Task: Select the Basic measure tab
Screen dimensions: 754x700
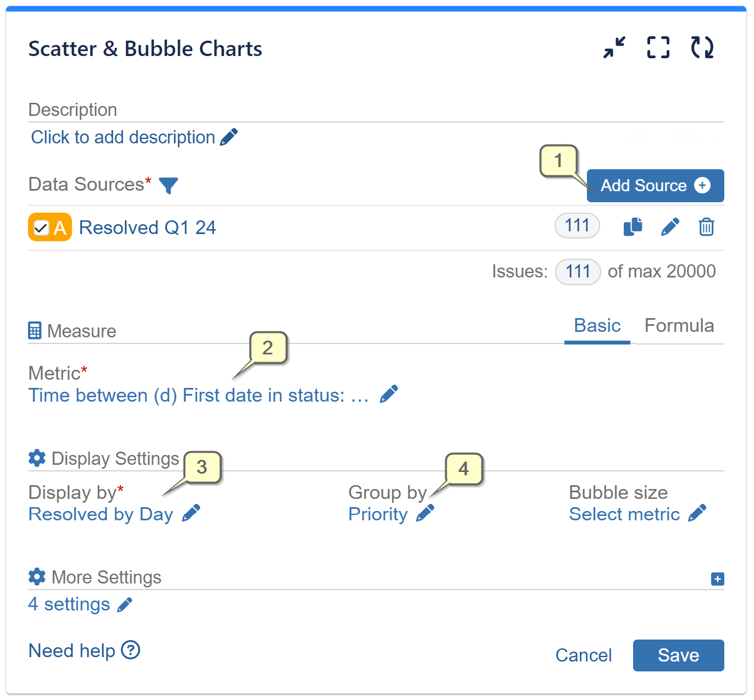Action: pyautogui.click(x=597, y=325)
